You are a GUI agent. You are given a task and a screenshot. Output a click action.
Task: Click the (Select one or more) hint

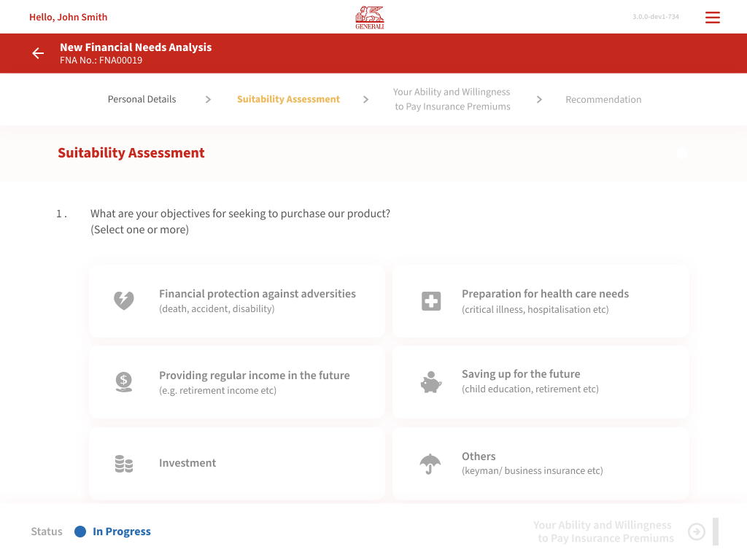click(139, 230)
